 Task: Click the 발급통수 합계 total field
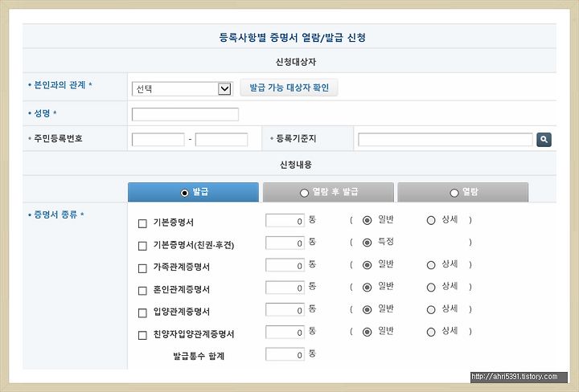tap(285, 354)
